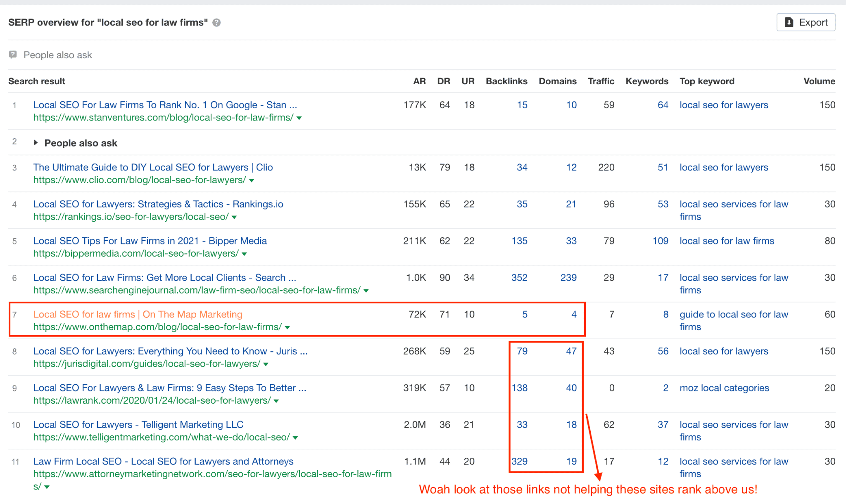Click the lawrank.com green URL
The image size is (846, 504).
click(152, 400)
